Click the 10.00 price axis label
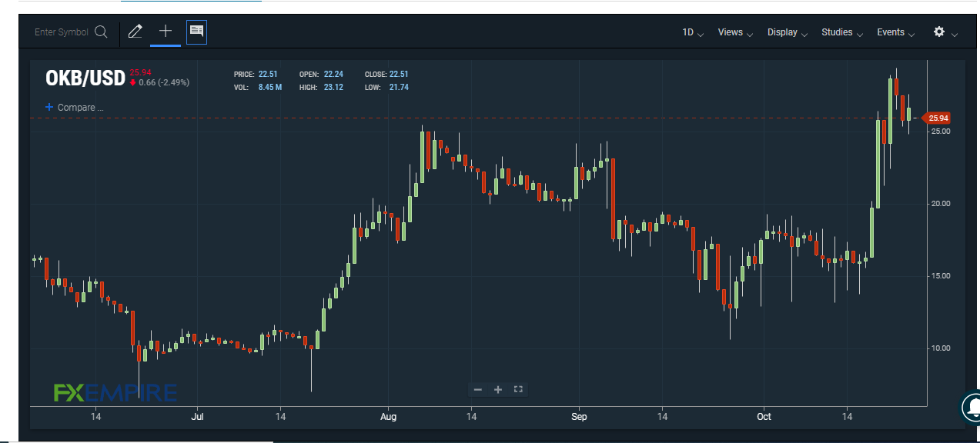980x443 pixels. click(941, 348)
